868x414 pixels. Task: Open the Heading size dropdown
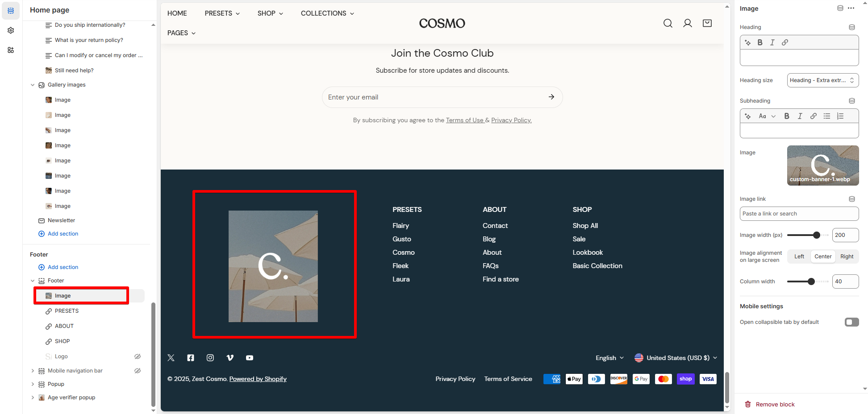click(x=822, y=80)
